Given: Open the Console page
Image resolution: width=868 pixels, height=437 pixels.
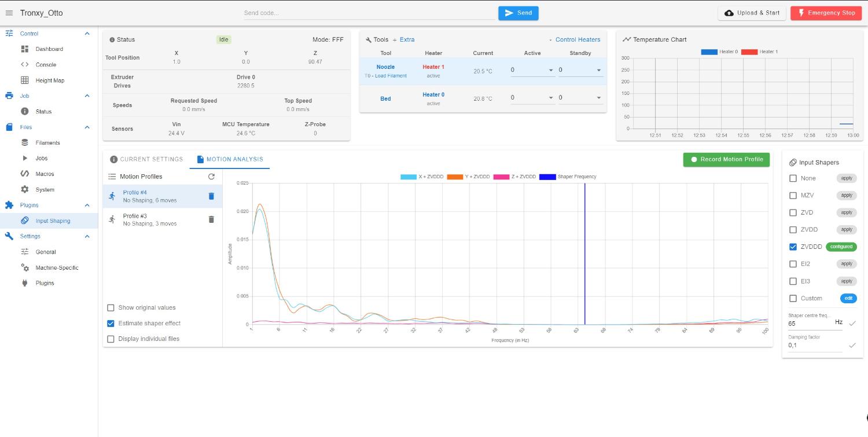Looking at the screenshot, I should click(46, 65).
